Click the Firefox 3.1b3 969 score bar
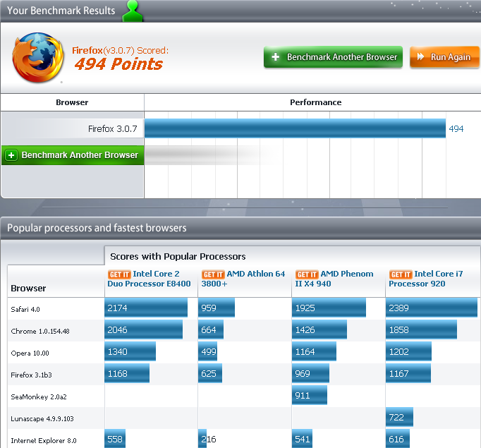The width and height of the screenshot is (481, 448). [x=310, y=373]
